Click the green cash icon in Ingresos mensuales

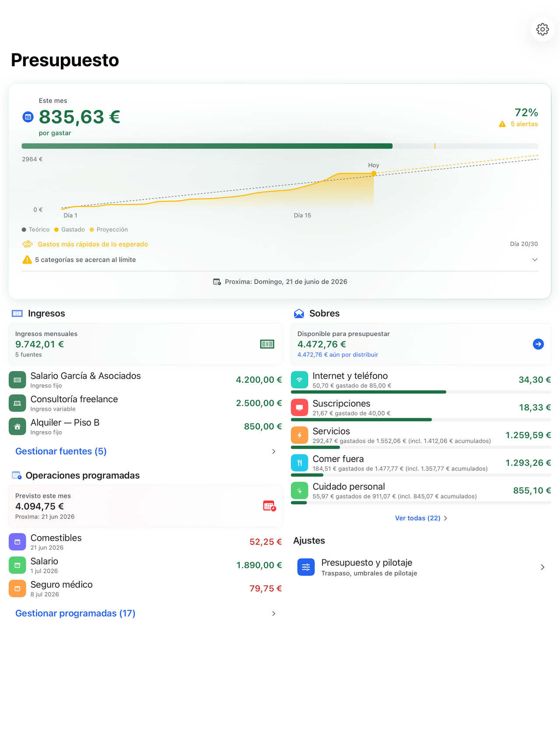[267, 344]
